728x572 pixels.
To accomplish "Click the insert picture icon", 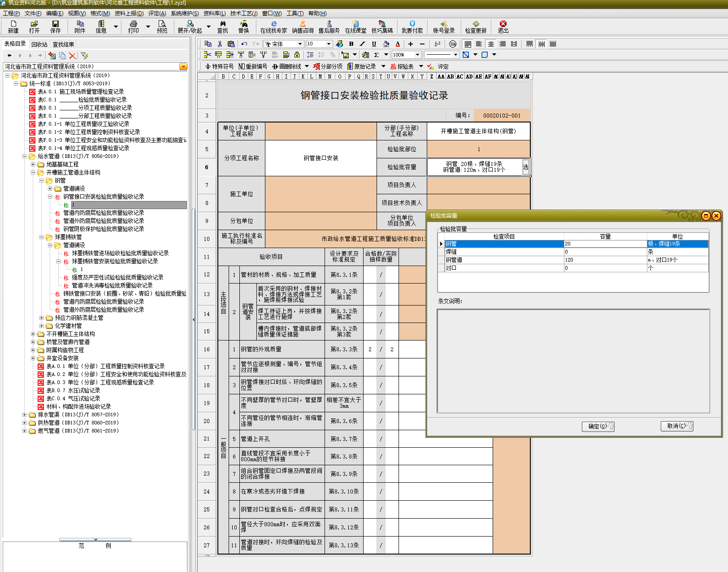I will (345, 54).
